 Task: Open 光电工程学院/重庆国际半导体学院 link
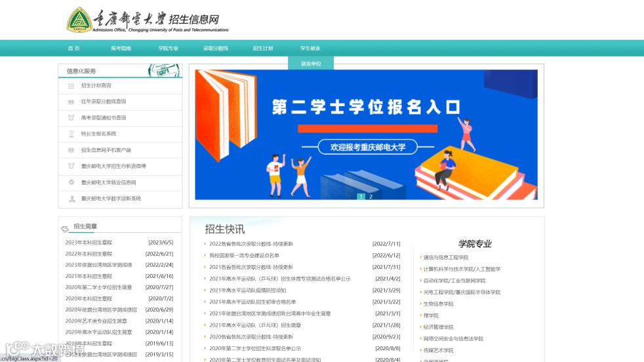point(462,292)
